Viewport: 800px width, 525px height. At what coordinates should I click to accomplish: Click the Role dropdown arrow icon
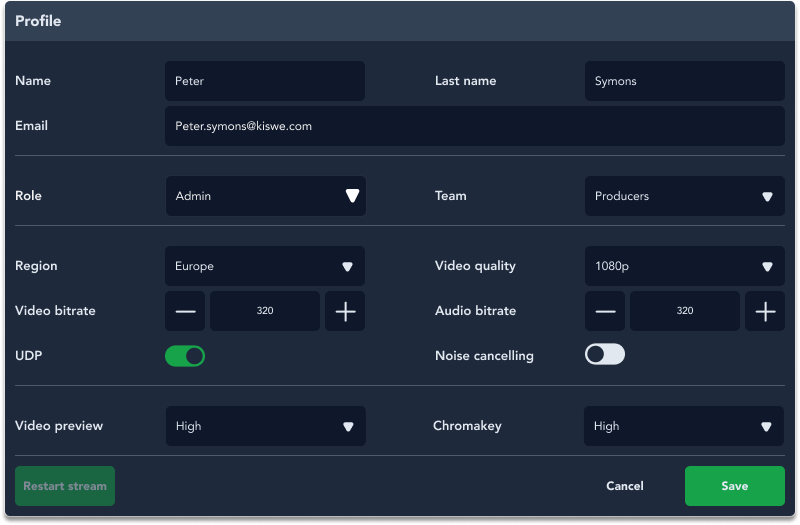[x=353, y=196]
